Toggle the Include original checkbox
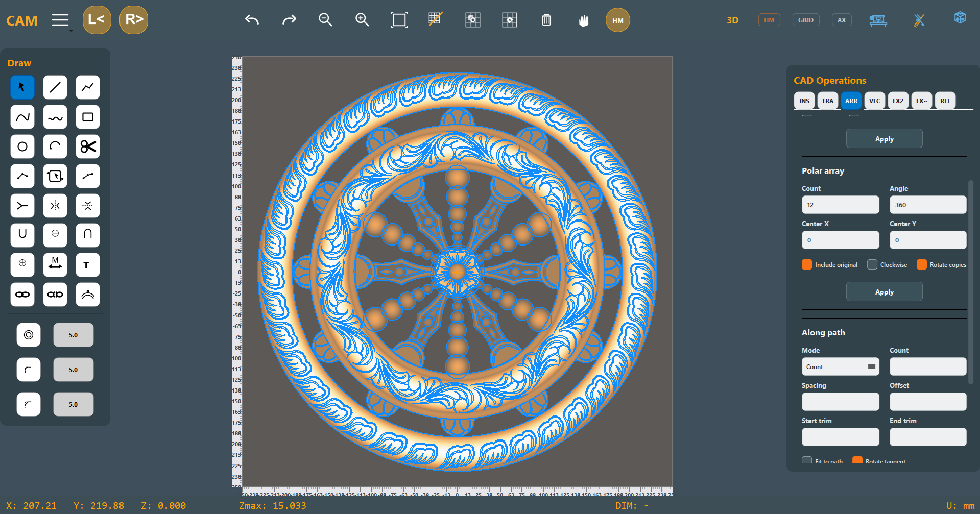Viewport: 980px width, 514px height. (x=807, y=264)
